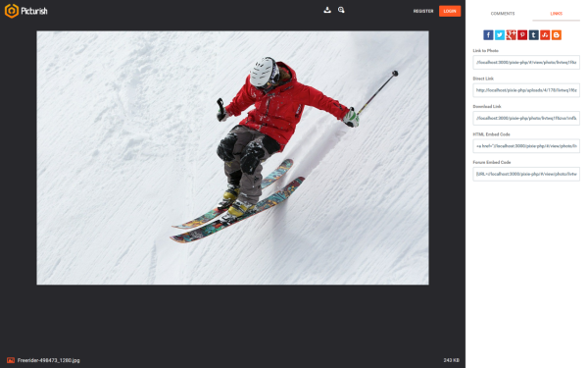The height and width of the screenshot is (368, 588).
Task: Click the skier photo
Action: pyautogui.click(x=232, y=158)
